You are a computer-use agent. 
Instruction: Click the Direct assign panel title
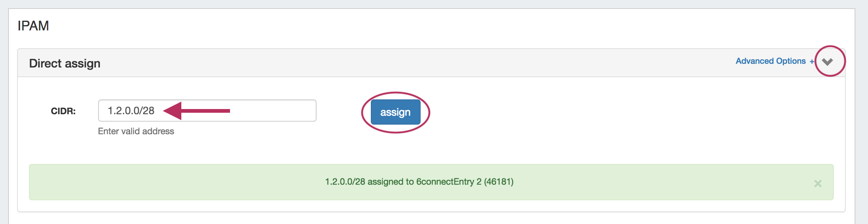65,63
